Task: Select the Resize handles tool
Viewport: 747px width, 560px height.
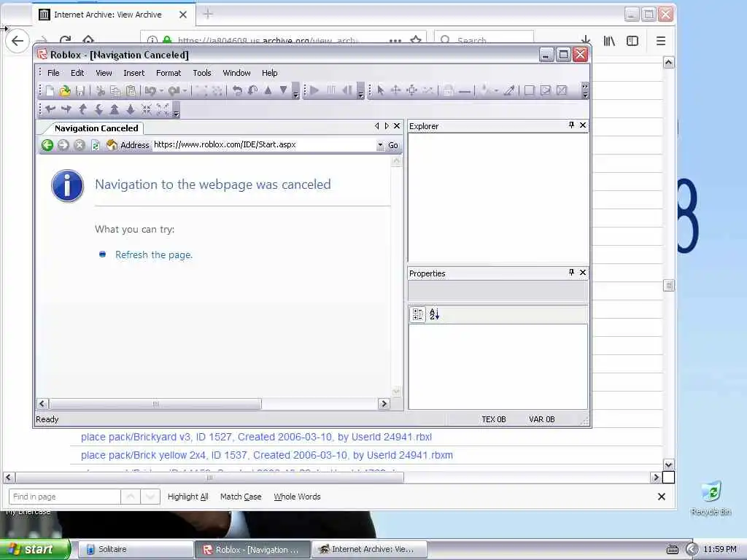Action: [412, 90]
